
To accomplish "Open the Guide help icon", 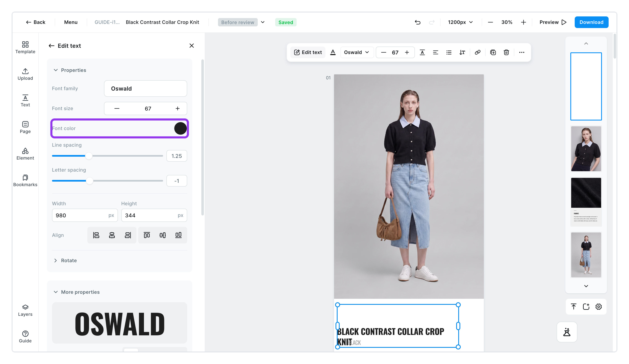I will click(25, 337).
